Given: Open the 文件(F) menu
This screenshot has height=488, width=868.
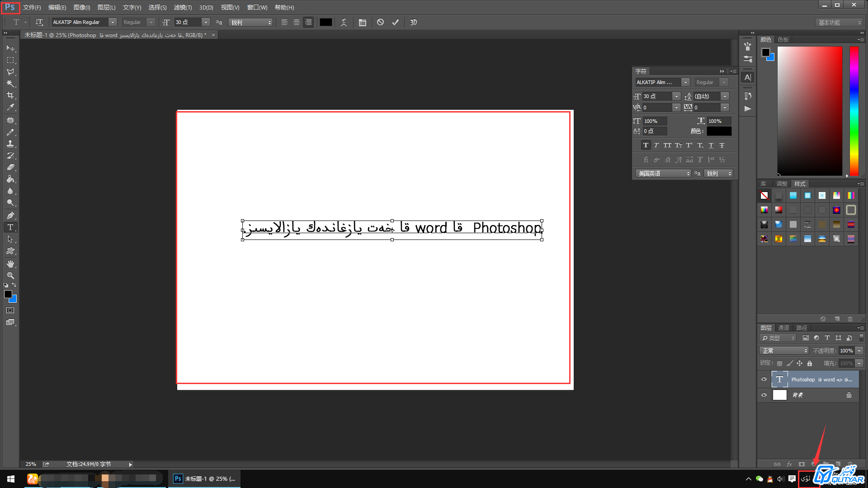Looking at the screenshot, I should (x=32, y=7).
